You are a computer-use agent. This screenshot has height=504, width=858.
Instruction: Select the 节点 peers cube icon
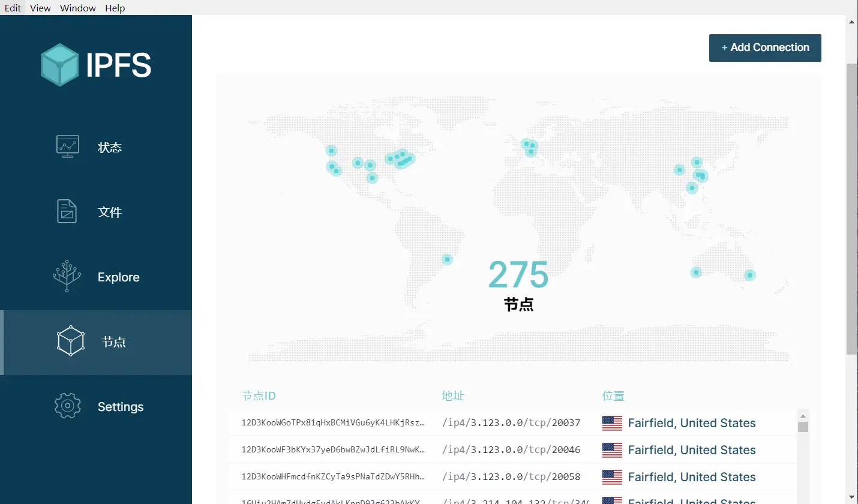[70, 341]
